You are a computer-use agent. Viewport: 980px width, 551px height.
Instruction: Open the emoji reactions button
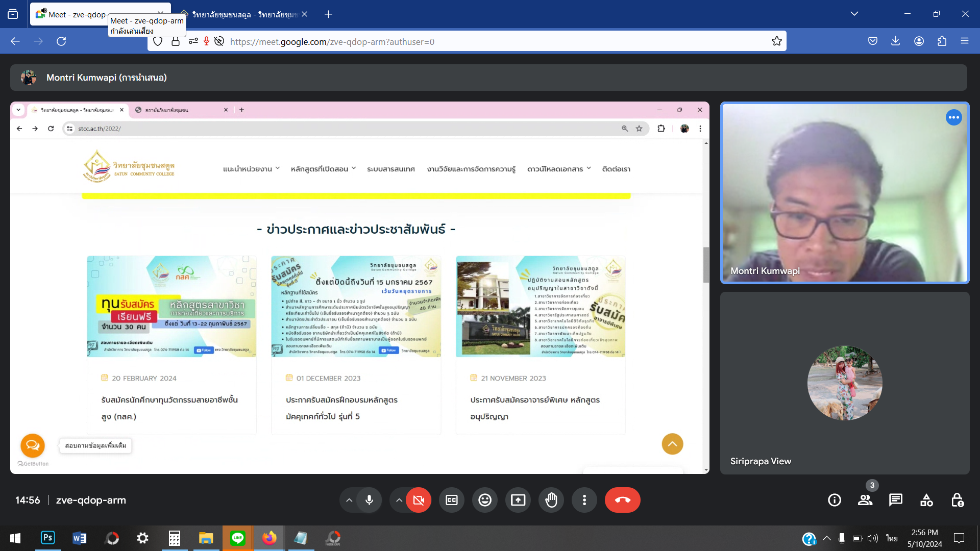[x=485, y=500]
